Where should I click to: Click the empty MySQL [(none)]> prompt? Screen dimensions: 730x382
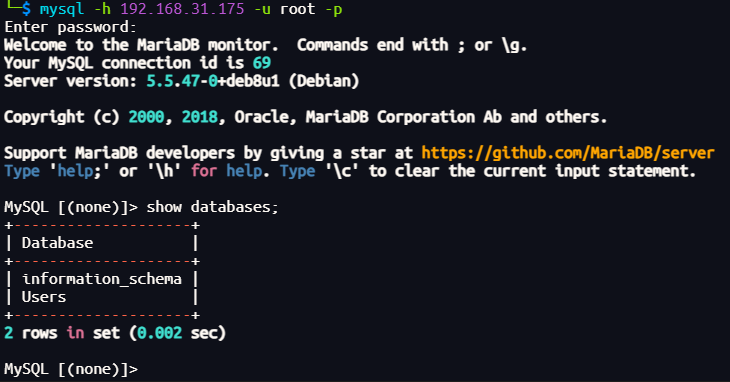(71, 369)
